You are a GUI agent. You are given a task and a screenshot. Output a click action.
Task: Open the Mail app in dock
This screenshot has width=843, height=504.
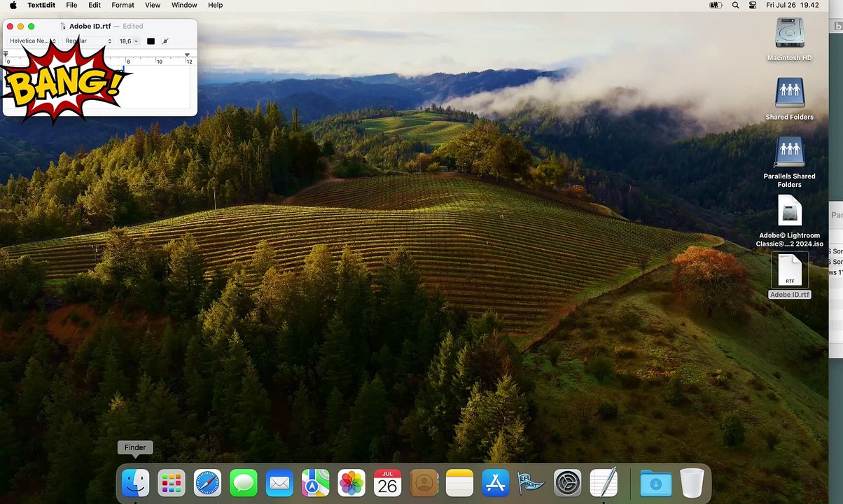click(279, 483)
